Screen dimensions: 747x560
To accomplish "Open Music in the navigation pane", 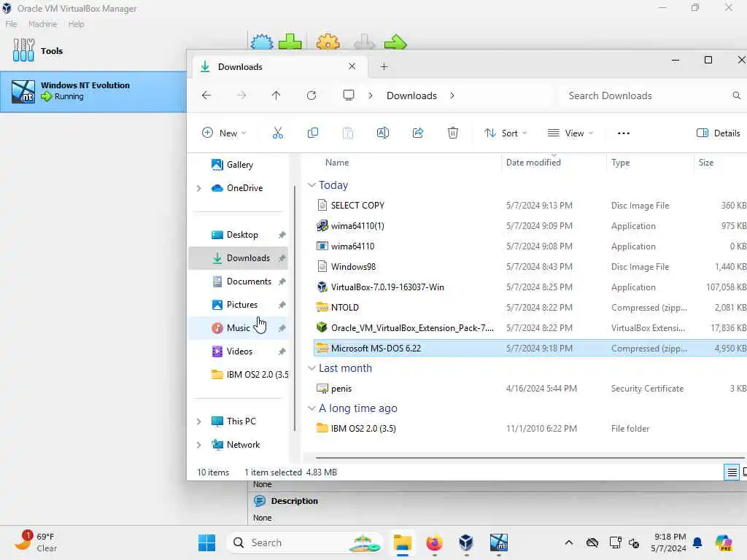I will (x=239, y=328).
